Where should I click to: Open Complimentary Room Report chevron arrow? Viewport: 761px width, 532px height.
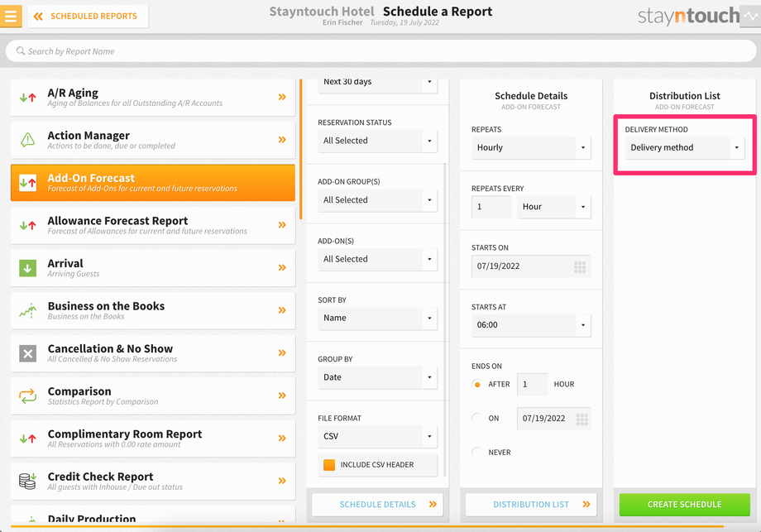(282, 439)
